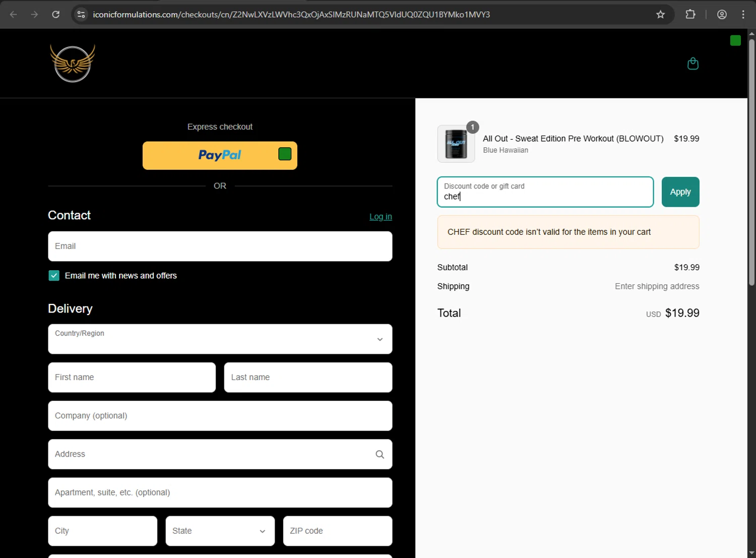
Task: Click the scrollbar up arrow
Action: point(751,33)
